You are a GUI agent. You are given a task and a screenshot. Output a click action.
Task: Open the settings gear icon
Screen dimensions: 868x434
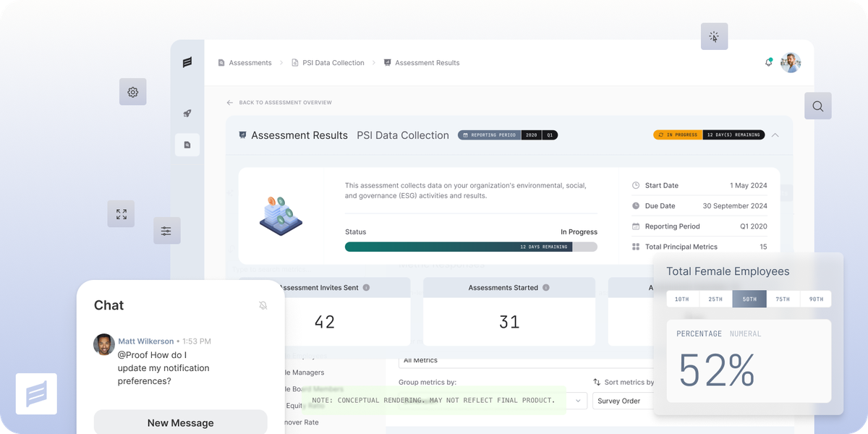[x=132, y=92]
